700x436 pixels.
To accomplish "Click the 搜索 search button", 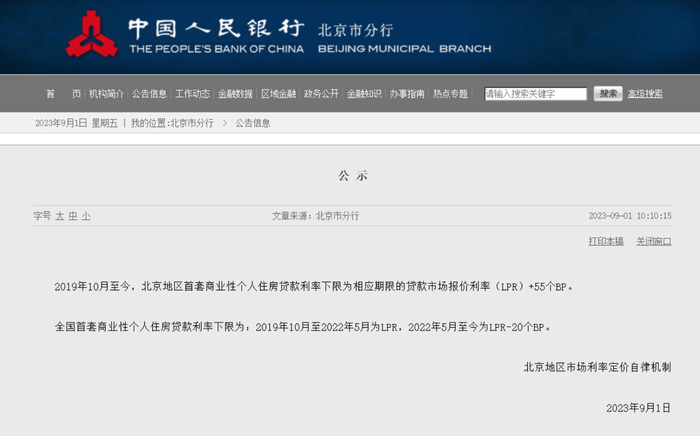I will (x=608, y=93).
